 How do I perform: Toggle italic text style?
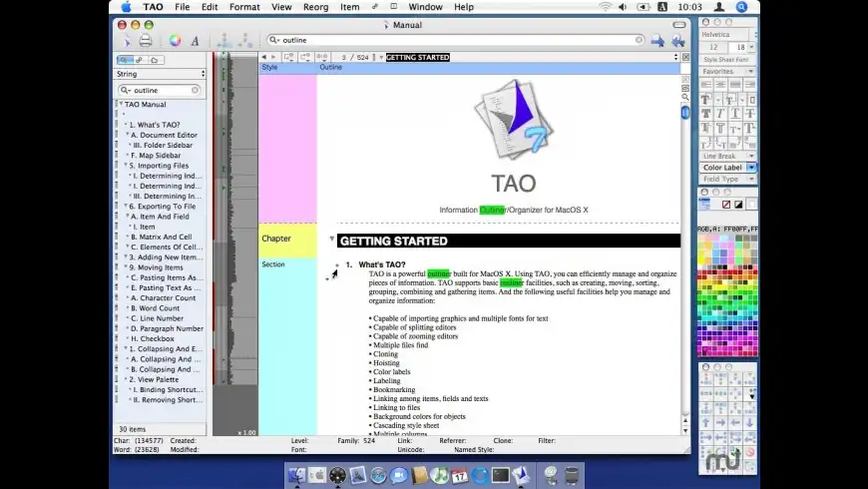tap(720, 114)
